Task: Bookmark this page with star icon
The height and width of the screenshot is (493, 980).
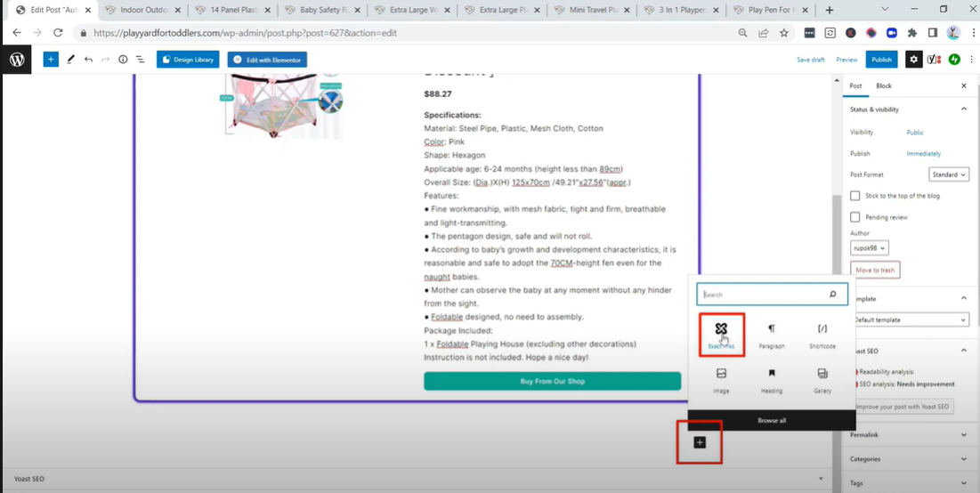Action: (x=784, y=33)
